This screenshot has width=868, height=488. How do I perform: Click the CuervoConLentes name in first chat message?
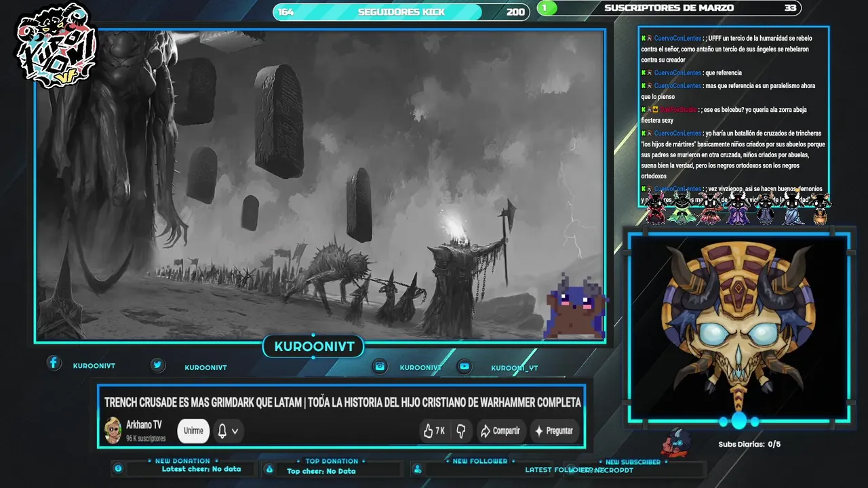(677, 39)
